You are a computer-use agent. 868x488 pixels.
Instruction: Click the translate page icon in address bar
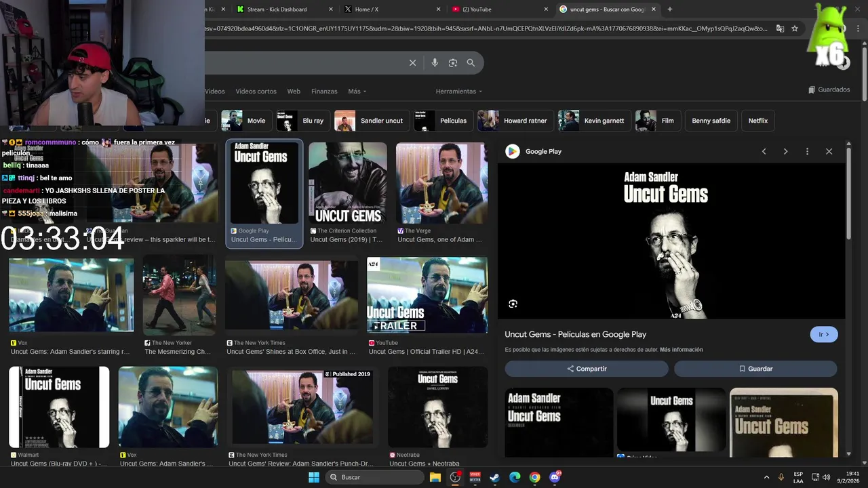coord(780,28)
